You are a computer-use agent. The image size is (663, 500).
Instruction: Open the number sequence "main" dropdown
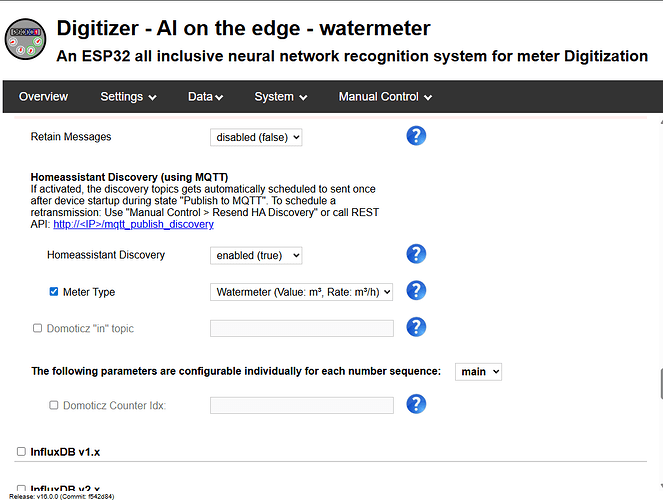478,372
